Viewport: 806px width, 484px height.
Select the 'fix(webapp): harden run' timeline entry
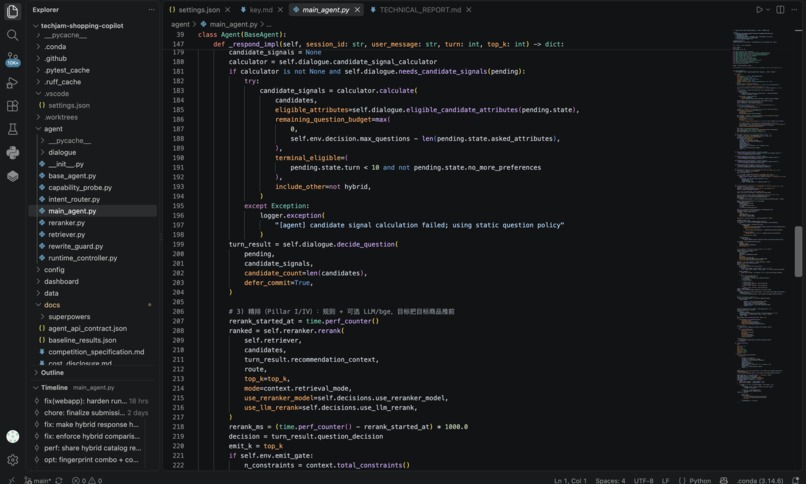tap(91, 401)
